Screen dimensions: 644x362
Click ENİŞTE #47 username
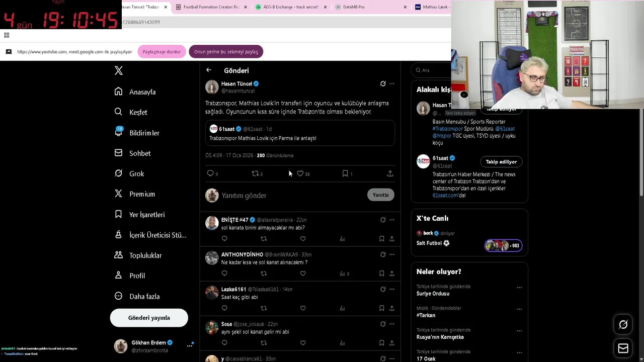click(234, 220)
